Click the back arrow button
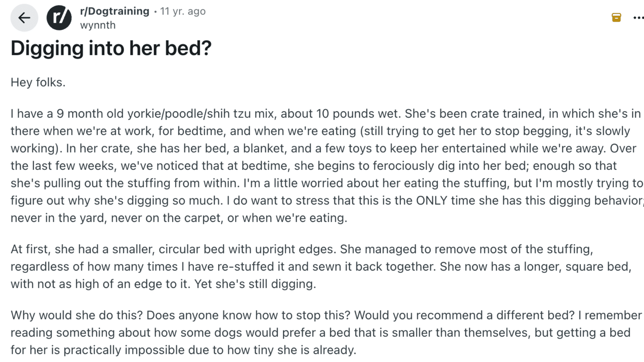This screenshot has width=644, height=362. point(24,18)
